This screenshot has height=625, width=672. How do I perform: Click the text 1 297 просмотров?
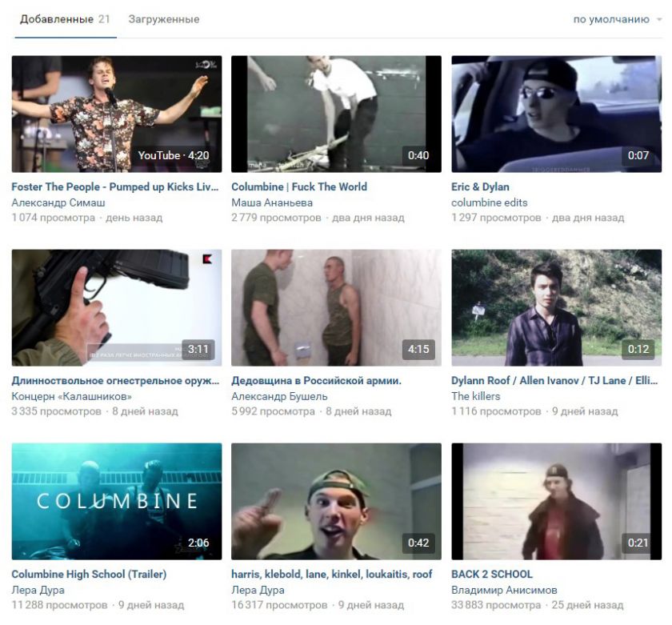coord(496,218)
